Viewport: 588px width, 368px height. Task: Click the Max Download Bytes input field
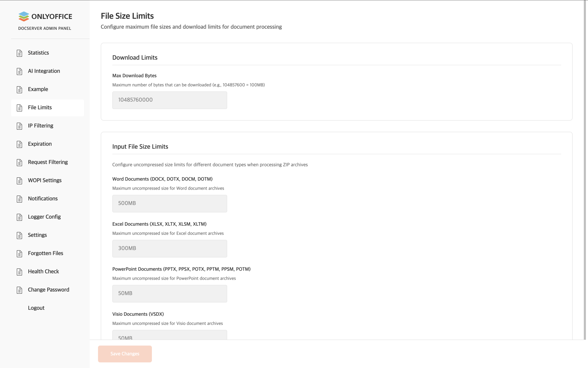click(x=169, y=100)
